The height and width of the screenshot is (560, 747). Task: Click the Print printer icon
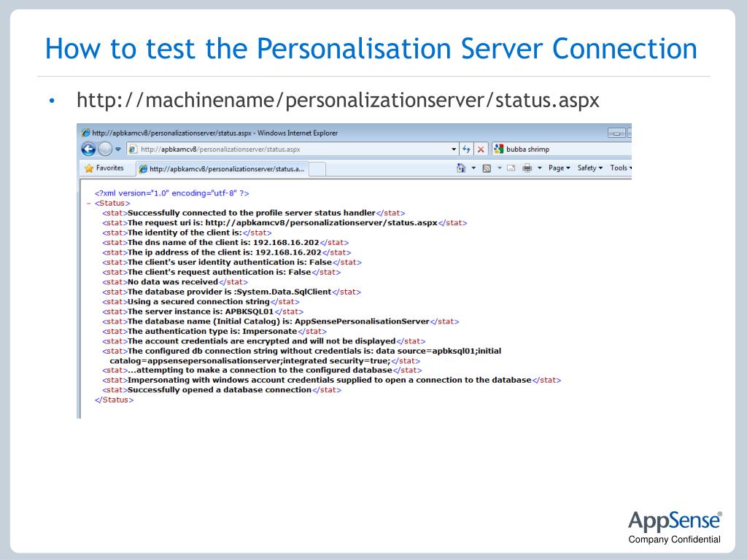527,168
